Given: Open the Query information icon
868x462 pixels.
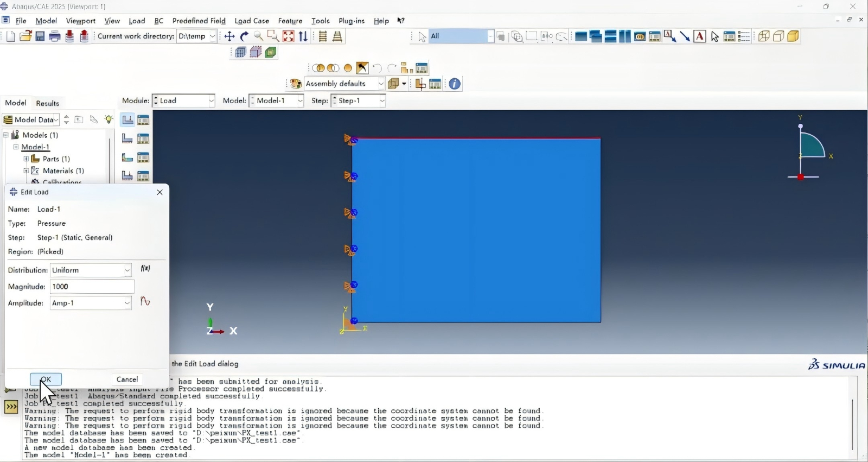Looking at the screenshot, I should [455, 84].
